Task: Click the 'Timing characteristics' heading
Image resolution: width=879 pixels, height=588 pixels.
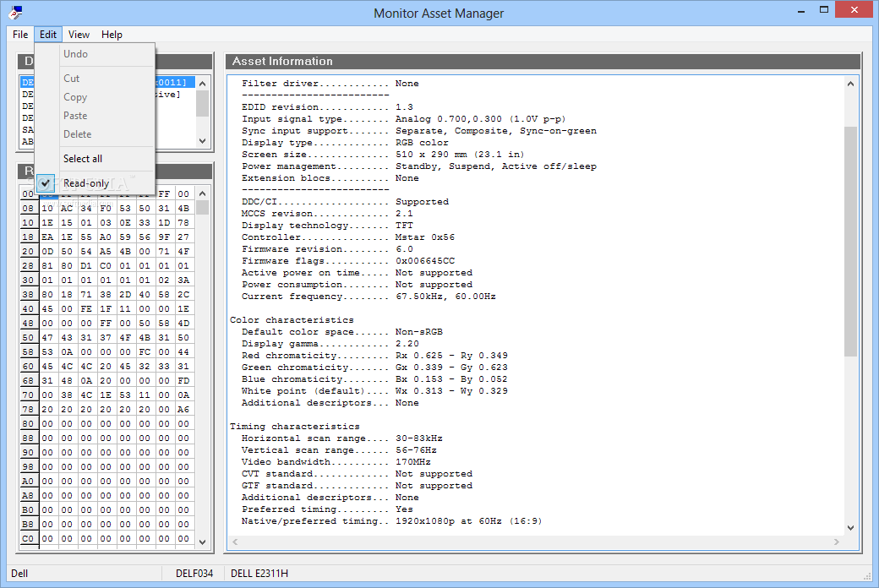Action: (x=294, y=427)
